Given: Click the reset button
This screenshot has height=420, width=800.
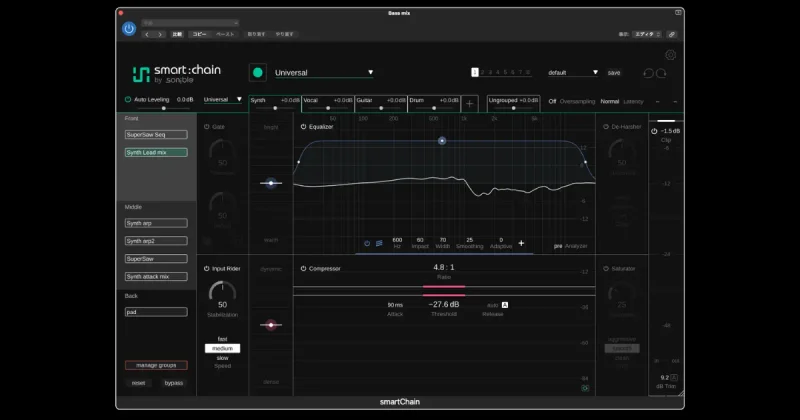Looking at the screenshot, I should click(x=138, y=383).
